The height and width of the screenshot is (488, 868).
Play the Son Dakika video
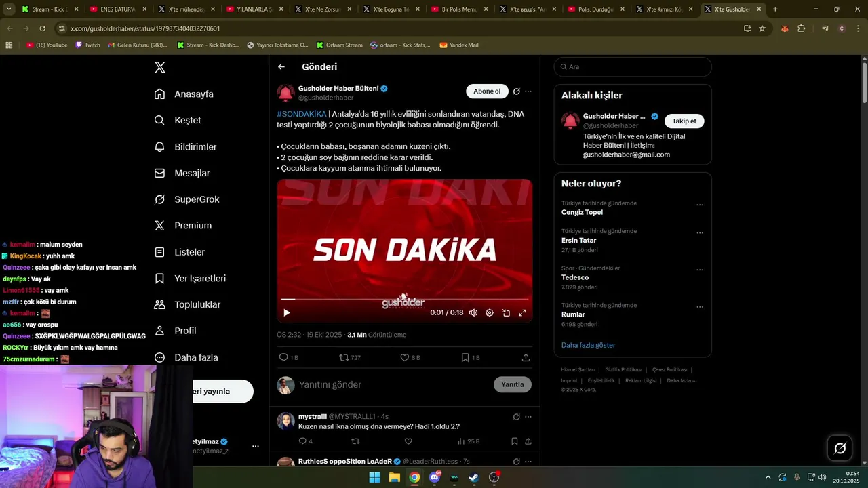tap(286, 312)
